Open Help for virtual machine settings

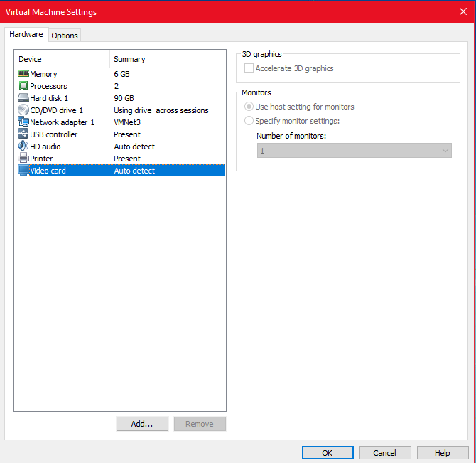(442, 453)
